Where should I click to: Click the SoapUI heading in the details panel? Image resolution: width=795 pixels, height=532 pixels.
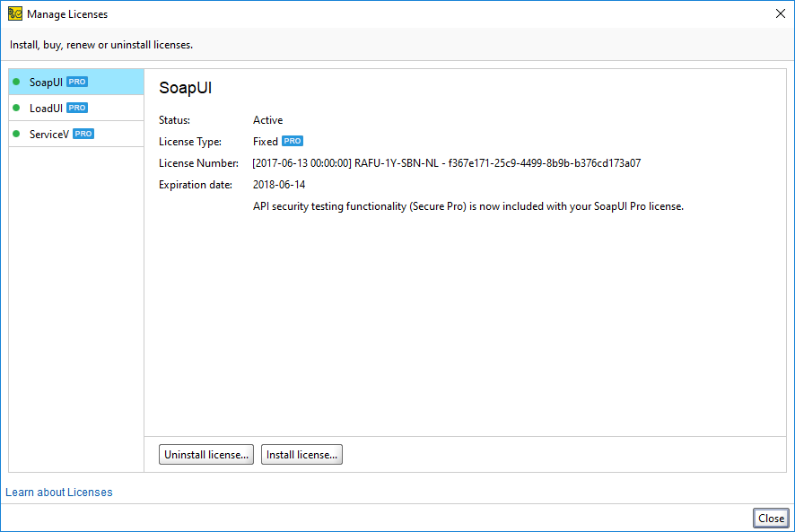[185, 88]
